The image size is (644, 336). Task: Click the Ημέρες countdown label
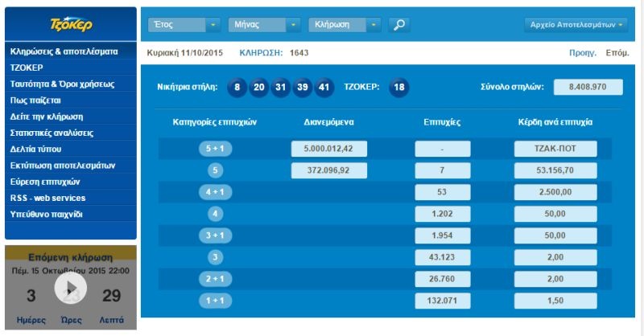(31, 320)
